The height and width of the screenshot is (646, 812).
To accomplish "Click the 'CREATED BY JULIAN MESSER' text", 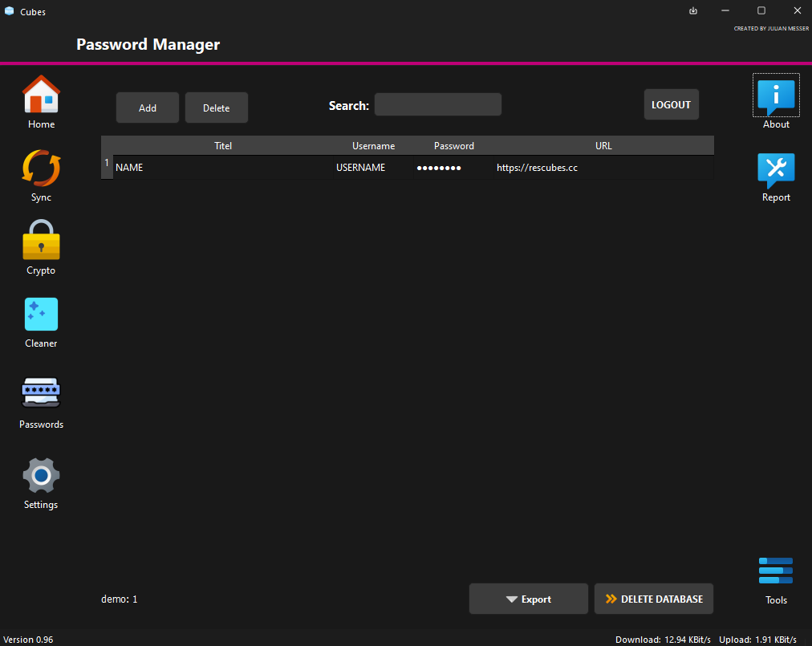I will [x=771, y=29].
